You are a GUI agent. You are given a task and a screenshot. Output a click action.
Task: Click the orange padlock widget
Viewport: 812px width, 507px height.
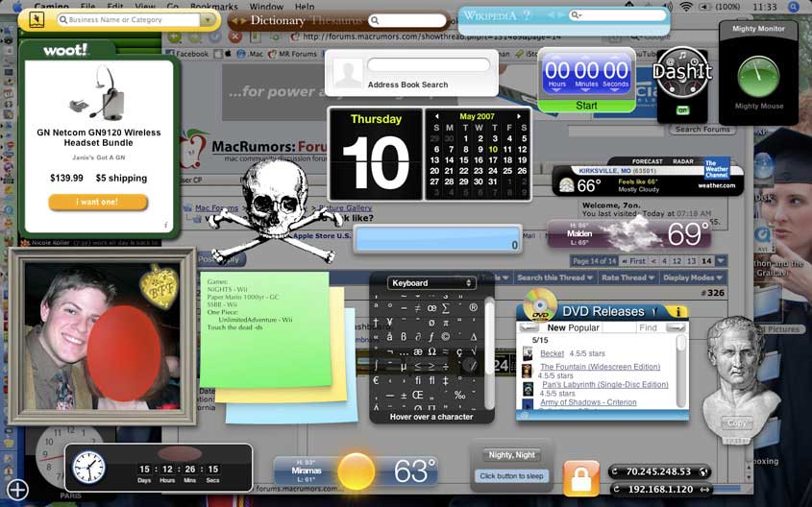[x=581, y=478]
